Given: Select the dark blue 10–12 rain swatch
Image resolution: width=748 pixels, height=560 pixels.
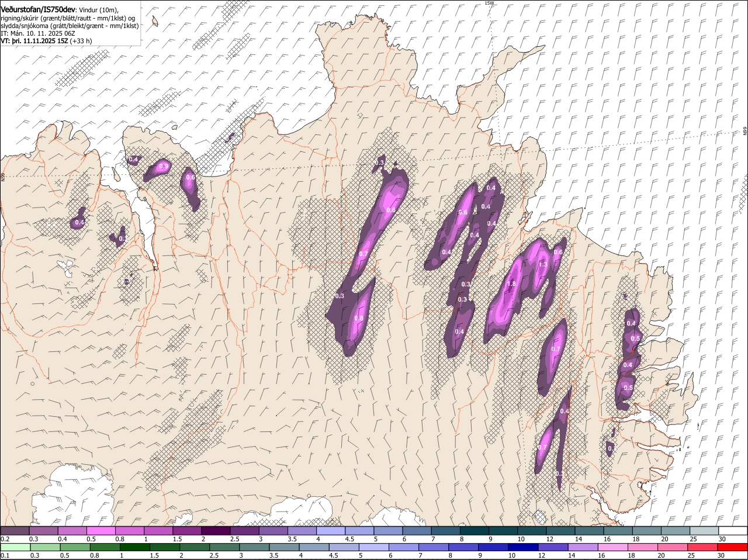Looking at the screenshot, I should coord(522,547).
